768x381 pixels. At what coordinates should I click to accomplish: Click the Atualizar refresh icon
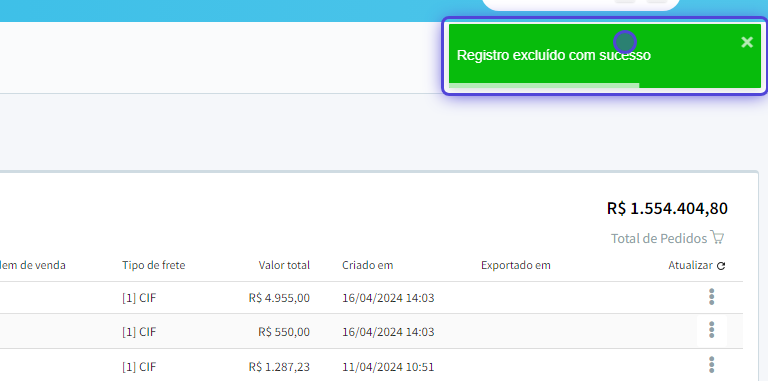point(720,266)
